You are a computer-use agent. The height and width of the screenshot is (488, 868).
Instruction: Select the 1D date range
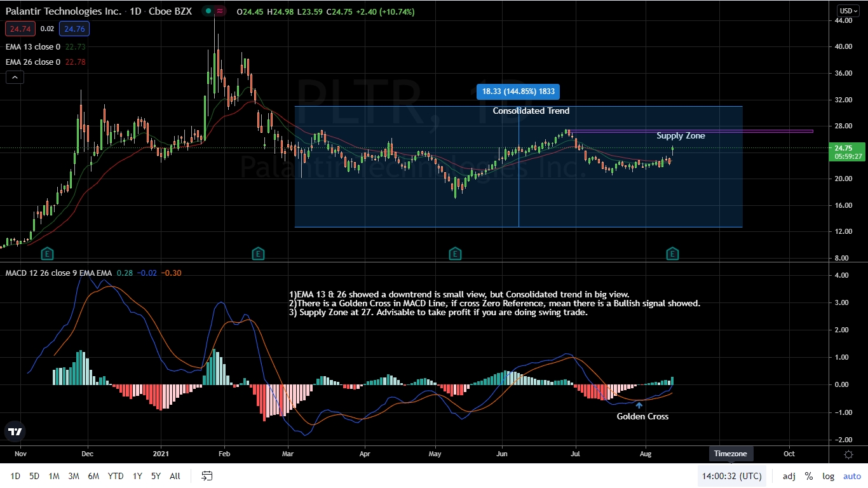15,476
